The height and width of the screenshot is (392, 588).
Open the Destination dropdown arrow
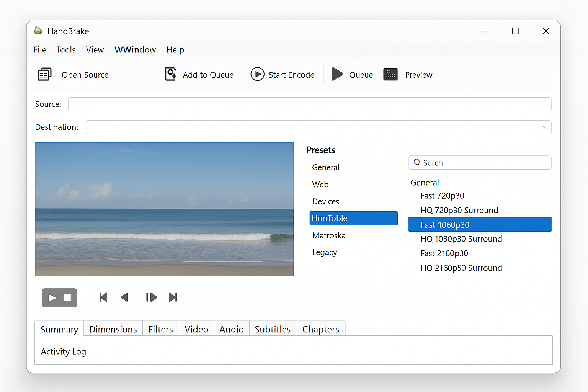(545, 127)
